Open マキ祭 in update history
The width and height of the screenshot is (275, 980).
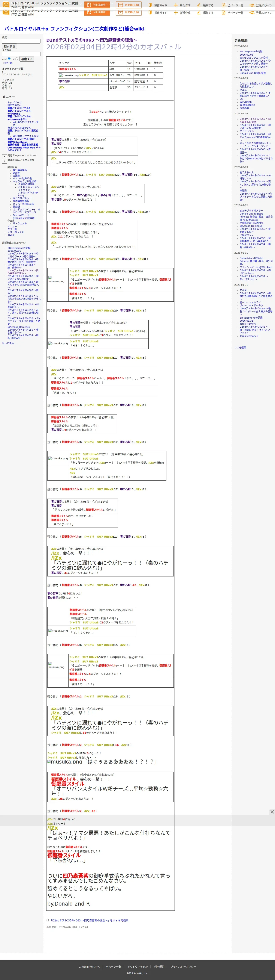(243, 290)
